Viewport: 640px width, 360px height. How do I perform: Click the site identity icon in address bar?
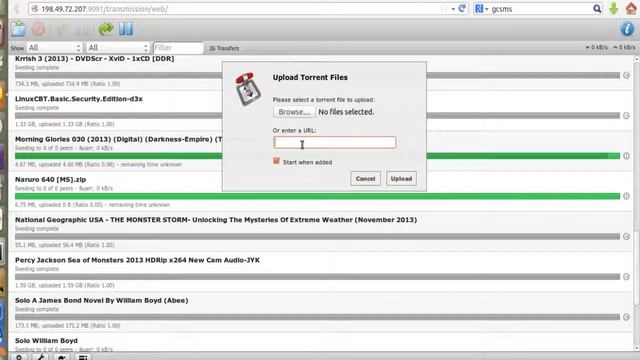pos(35,9)
